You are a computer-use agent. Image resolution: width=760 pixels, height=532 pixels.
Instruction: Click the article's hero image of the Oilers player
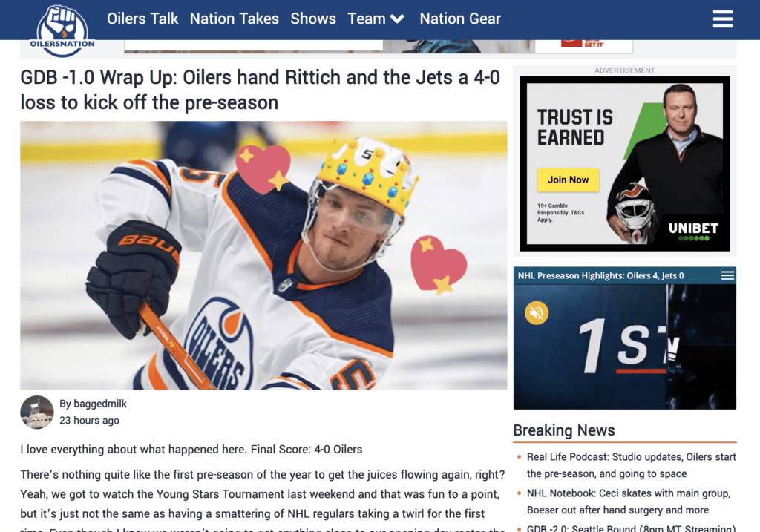click(263, 255)
